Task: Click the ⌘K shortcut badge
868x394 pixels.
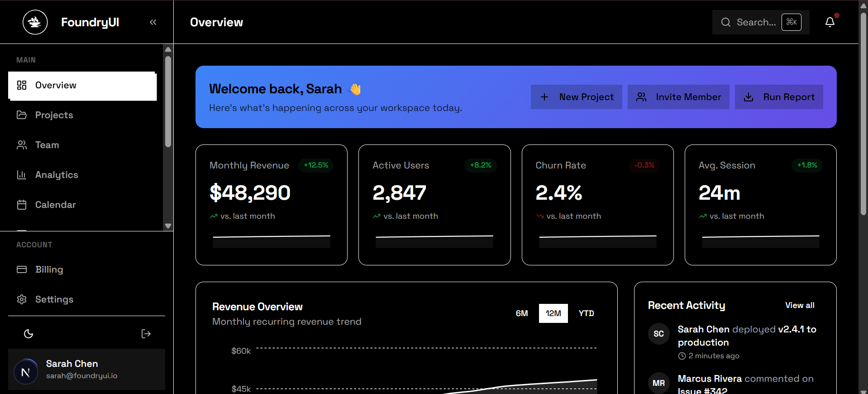Action: click(792, 22)
